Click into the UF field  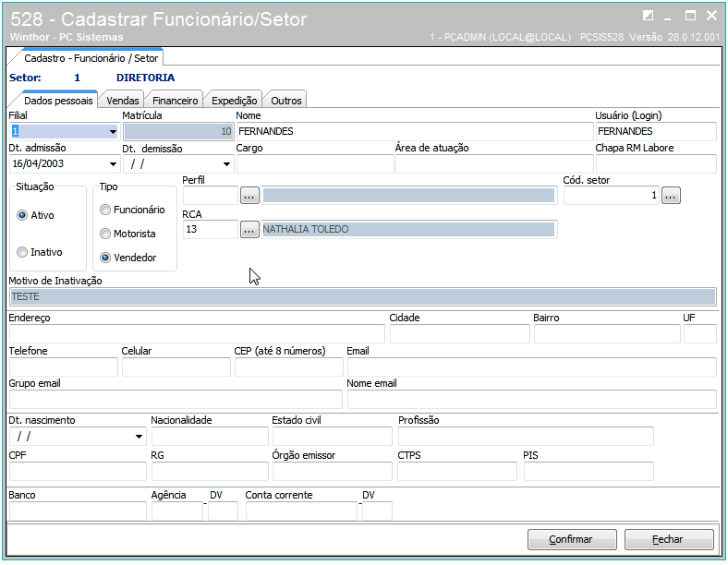[700, 334]
